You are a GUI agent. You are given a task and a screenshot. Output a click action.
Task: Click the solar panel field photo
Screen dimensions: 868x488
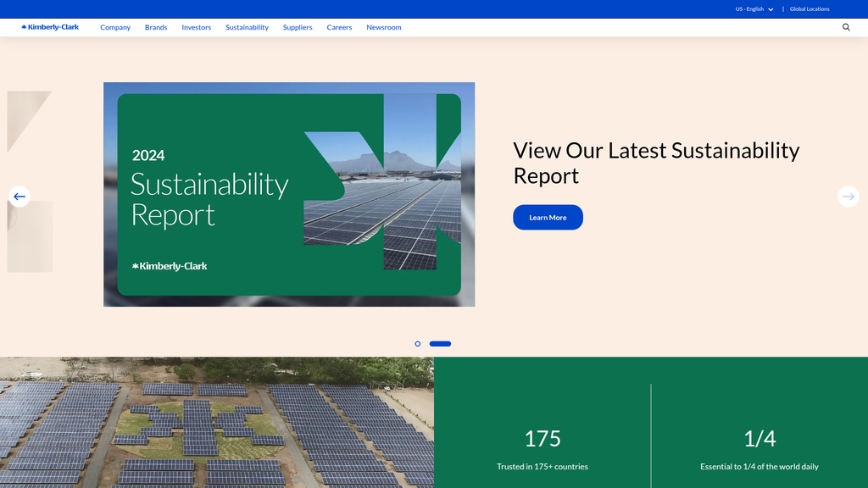[217, 422]
